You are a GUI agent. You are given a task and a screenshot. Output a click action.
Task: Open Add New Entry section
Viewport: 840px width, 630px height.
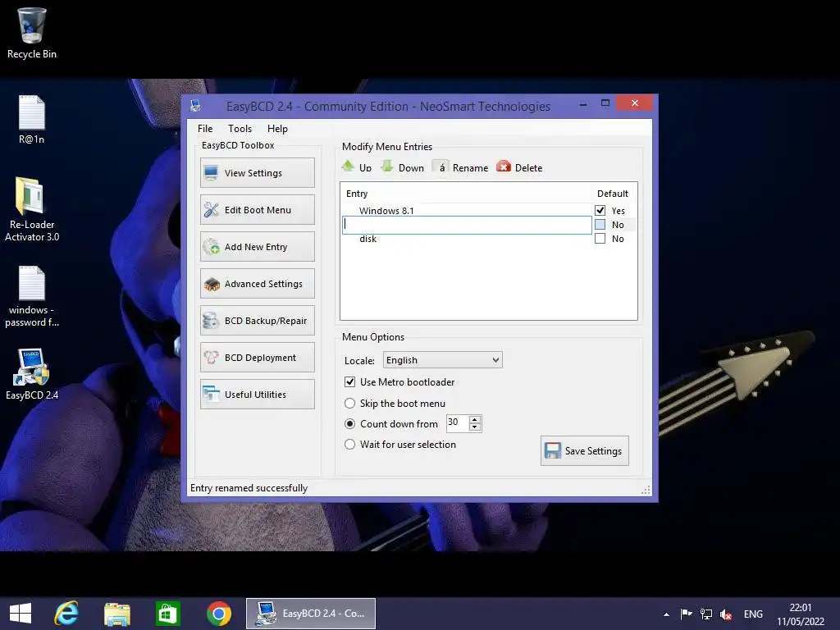pos(257,247)
